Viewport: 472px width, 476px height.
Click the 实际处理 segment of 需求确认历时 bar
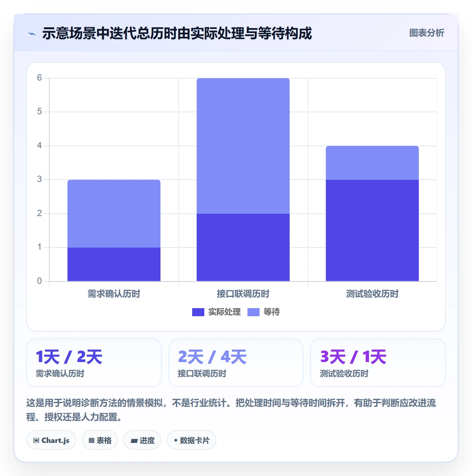point(114,264)
